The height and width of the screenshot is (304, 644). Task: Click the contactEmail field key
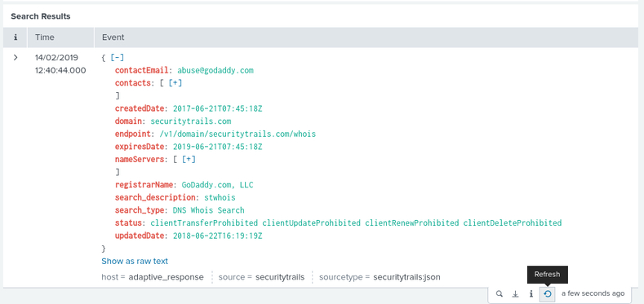[x=142, y=70]
